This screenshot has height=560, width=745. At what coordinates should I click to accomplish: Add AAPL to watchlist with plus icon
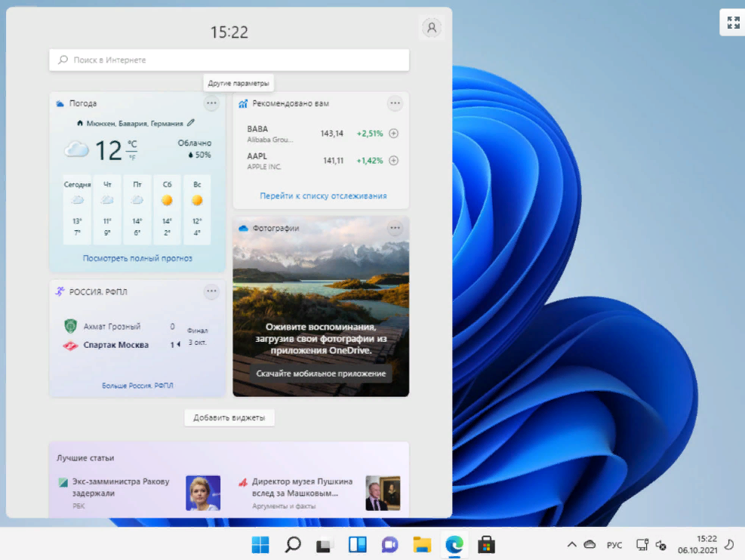(393, 161)
